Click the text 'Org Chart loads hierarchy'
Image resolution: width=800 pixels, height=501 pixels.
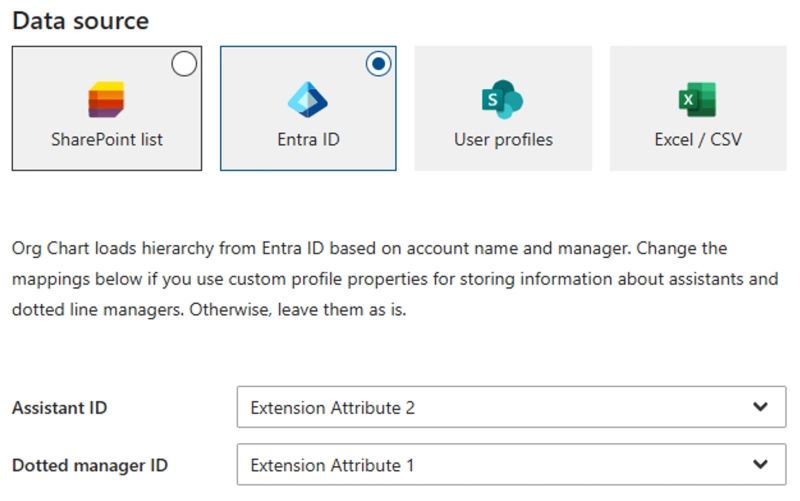tap(113, 249)
